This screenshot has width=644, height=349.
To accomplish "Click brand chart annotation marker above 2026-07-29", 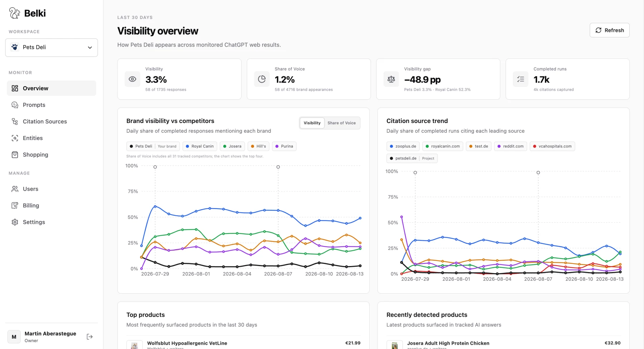I will point(155,167).
